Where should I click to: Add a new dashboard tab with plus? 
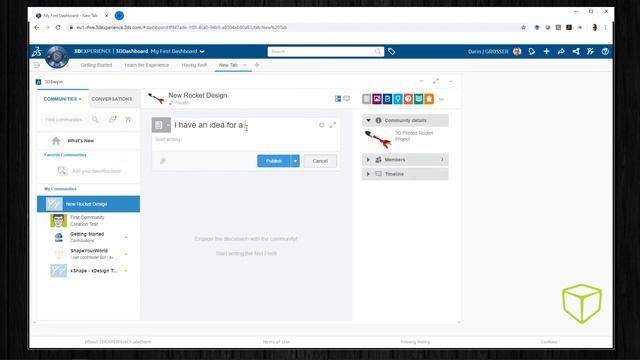(257, 65)
